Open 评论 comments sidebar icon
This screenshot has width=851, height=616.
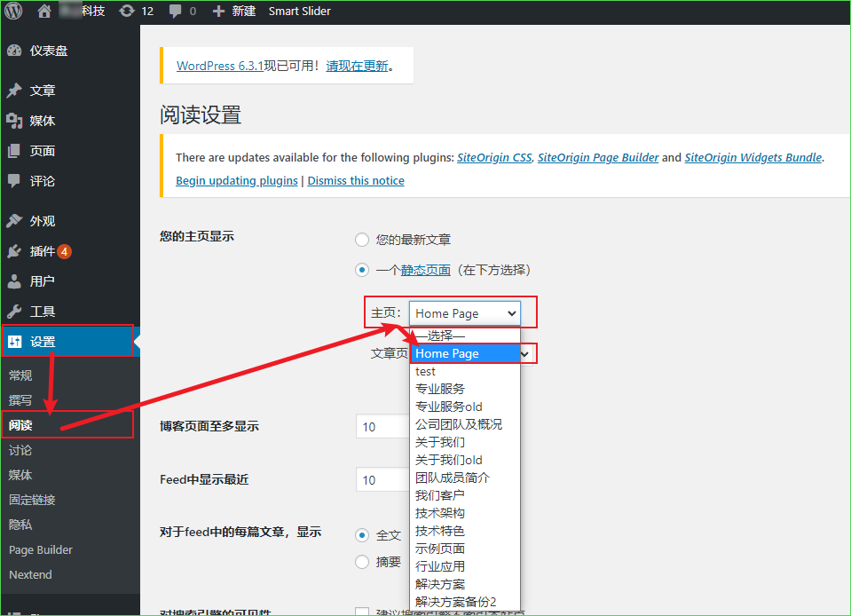pos(15,181)
